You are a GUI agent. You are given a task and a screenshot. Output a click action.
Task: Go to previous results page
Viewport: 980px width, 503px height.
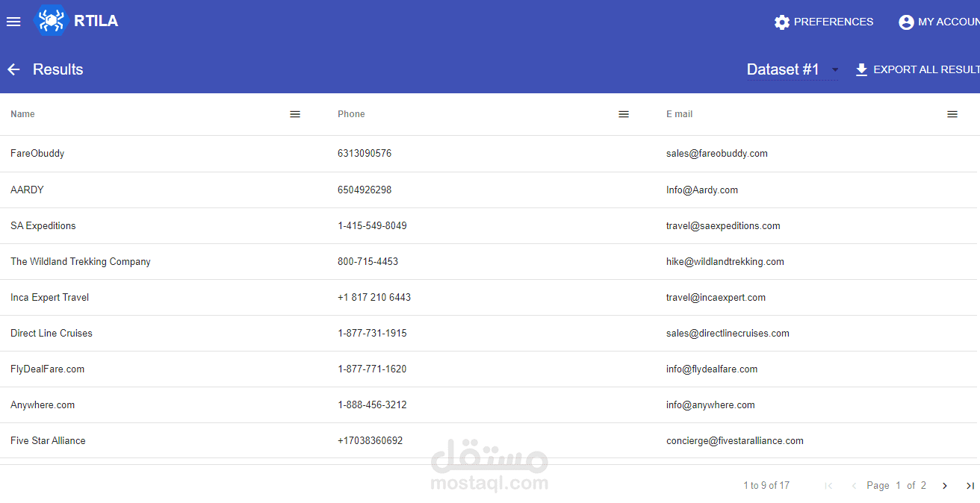click(854, 486)
